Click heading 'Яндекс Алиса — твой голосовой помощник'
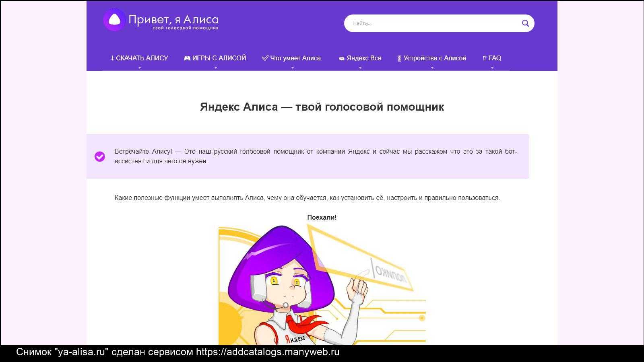 click(x=322, y=107)
